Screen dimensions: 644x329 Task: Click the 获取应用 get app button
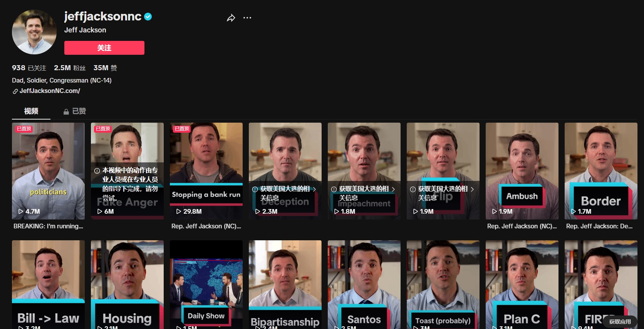coord(620,322)
